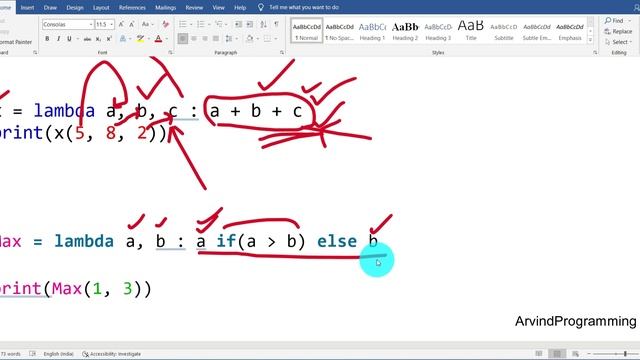Screen dimensions: 640x360
Task: Open Change Case dropdown
Action: pos(147,24)
